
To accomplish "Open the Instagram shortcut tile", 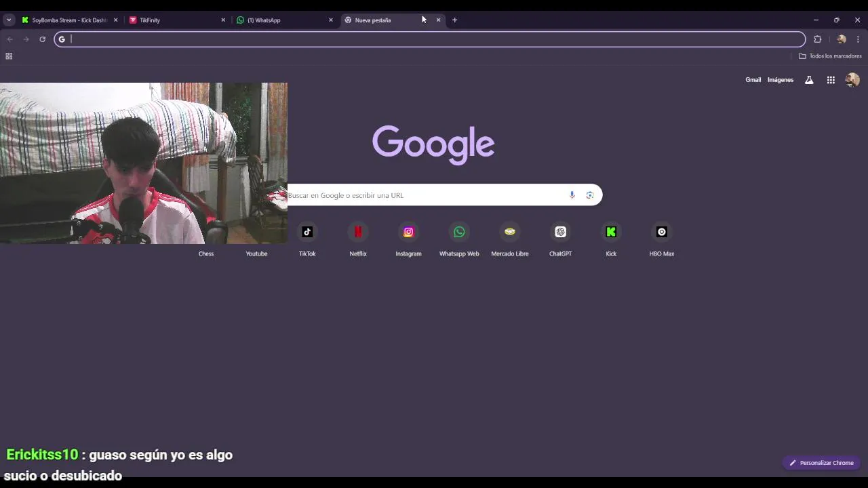I will tap(408, 240).
